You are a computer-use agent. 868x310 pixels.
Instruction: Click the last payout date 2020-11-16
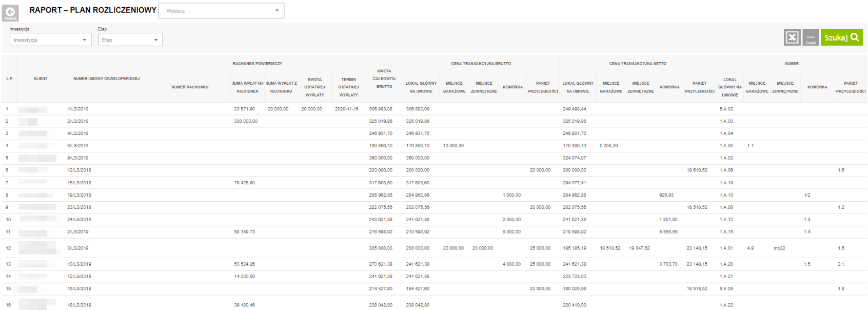[346, 109]
